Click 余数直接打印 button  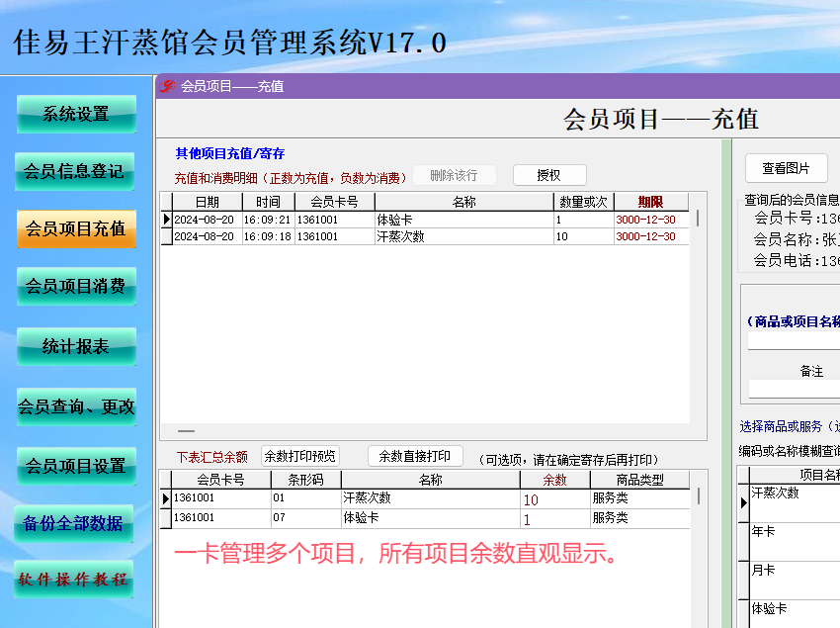click(415, 456)
